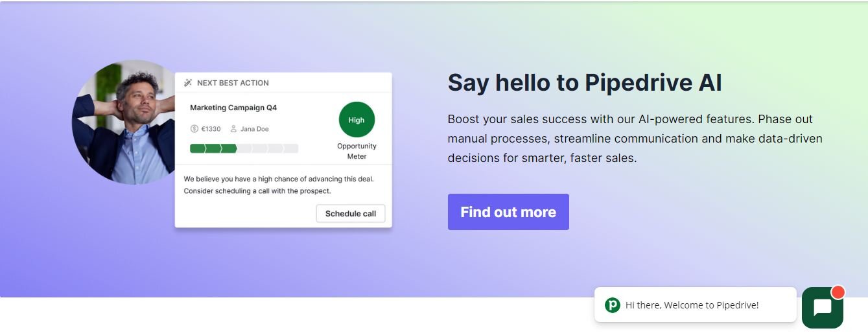Click the €1330 deal value
This screenshot has width=868, height=335.
211,129
